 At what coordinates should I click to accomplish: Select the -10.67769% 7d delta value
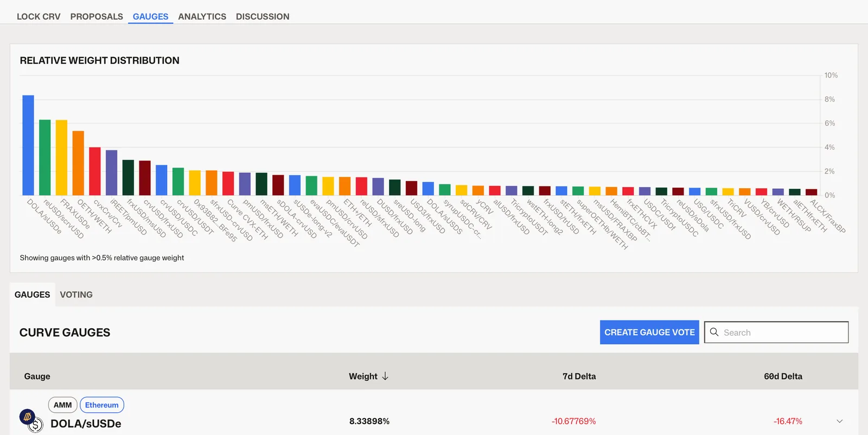(x=573, y=421)
